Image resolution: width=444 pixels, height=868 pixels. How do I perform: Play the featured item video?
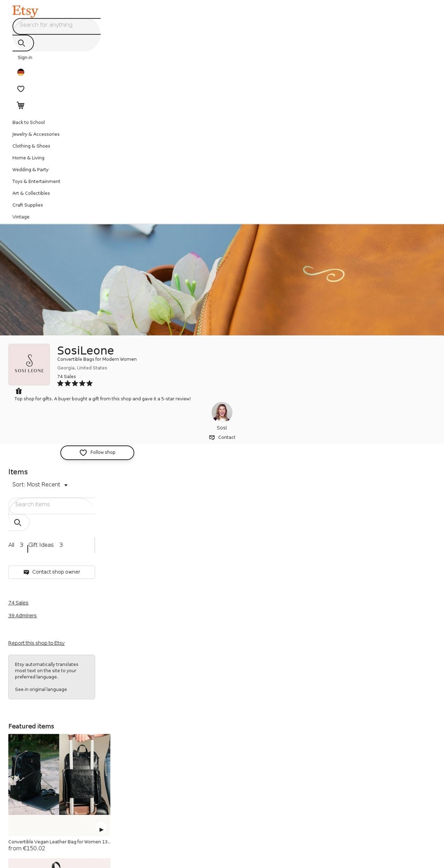click(101, 830)
